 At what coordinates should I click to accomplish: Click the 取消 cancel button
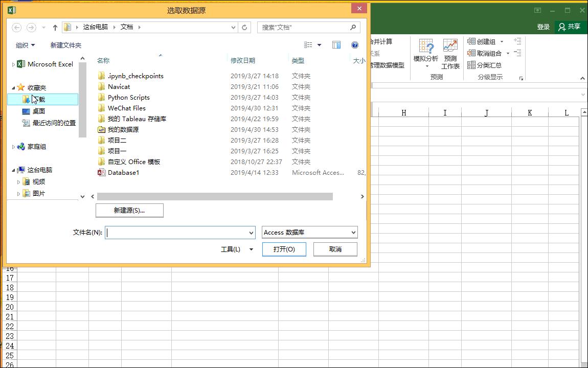335,249
